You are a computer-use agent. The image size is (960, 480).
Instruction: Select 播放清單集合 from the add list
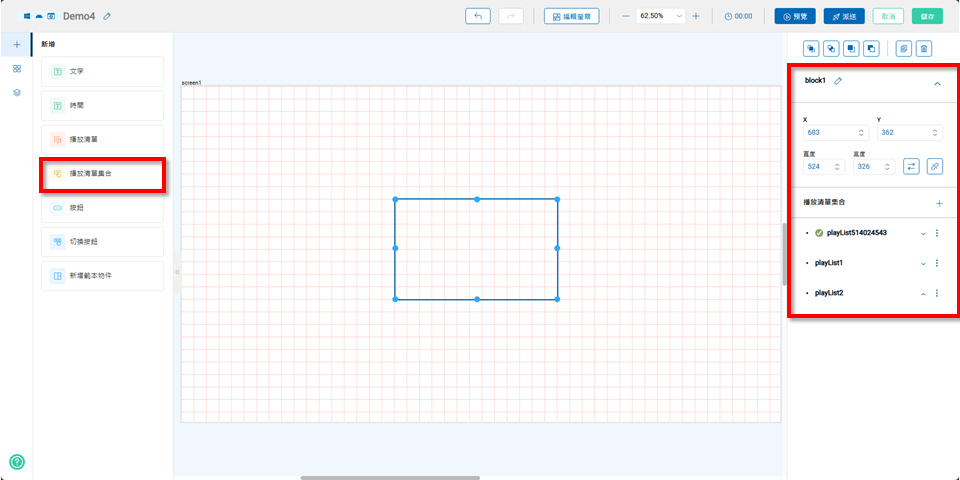pos(102,174)
